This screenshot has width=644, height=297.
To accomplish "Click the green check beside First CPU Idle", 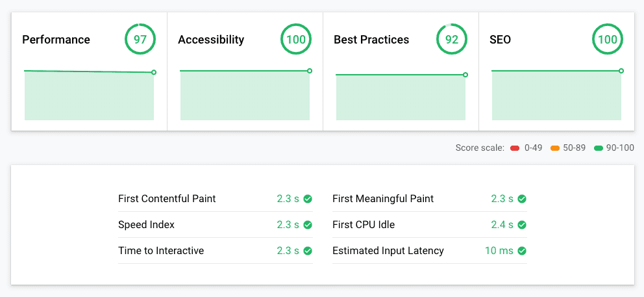I will pos(522,225).
